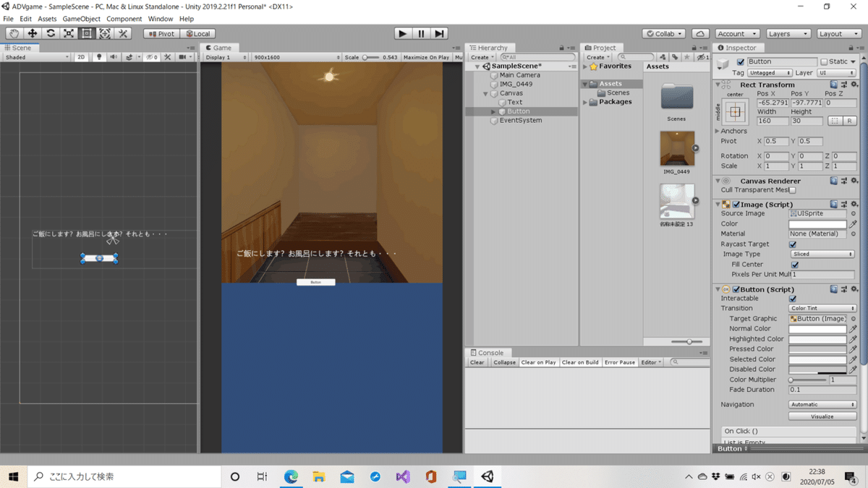Open the Display 1 dropdown

pos(226,57)
